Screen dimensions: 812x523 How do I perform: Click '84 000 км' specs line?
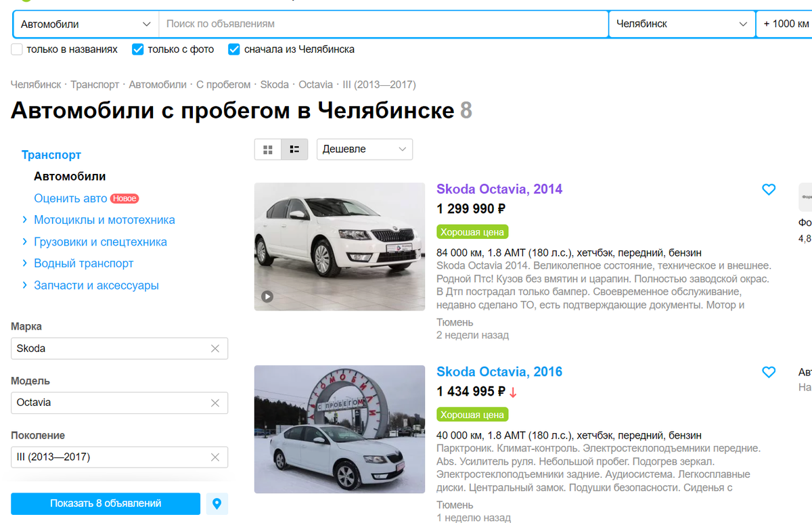(x=569, y=253)
